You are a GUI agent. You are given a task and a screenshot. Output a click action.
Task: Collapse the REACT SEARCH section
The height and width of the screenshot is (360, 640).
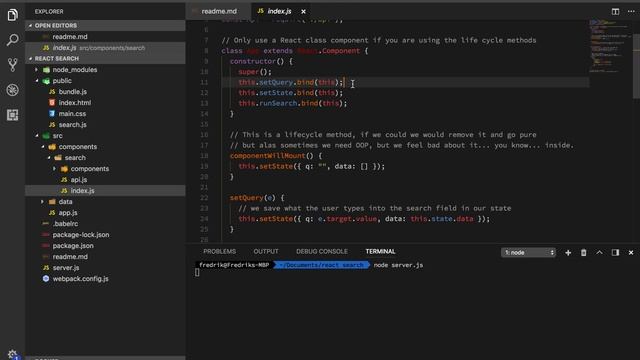click(105, 58)
